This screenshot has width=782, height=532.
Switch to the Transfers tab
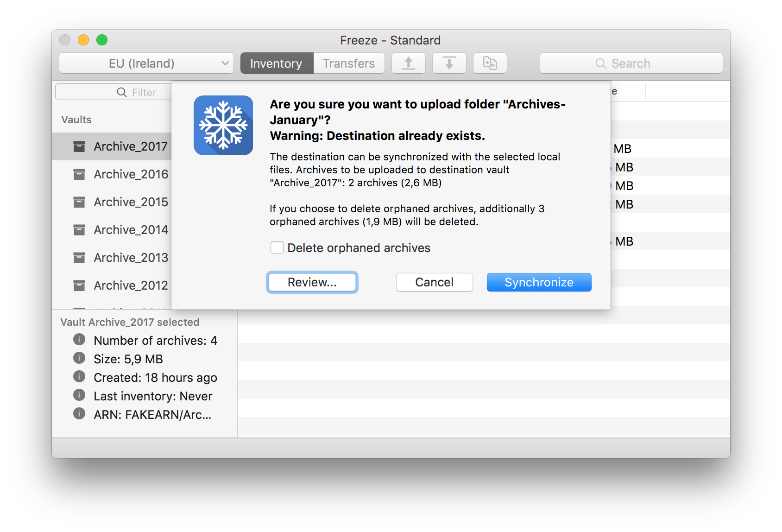(349, 63)
